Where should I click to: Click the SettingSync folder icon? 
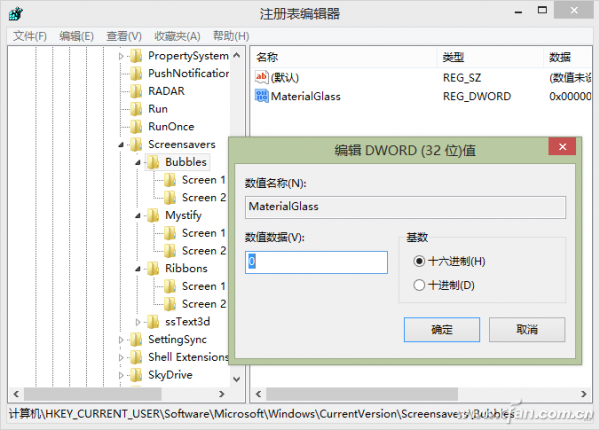pos(136,339)
